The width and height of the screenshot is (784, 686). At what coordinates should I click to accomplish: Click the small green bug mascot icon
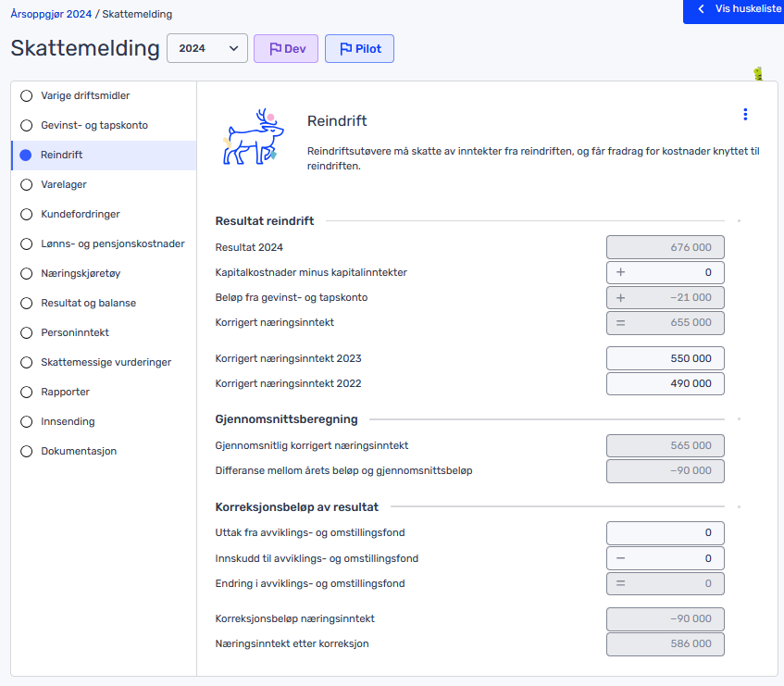coord(758,74)
